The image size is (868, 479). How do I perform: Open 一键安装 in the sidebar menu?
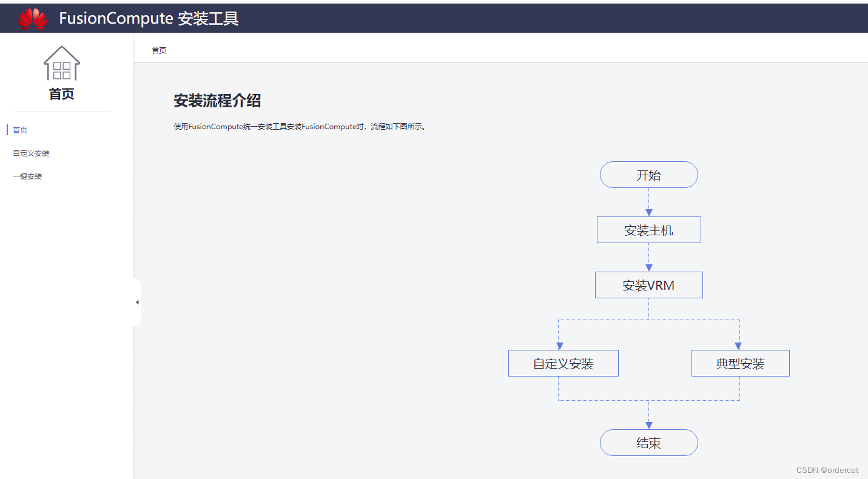coord(27,176)
